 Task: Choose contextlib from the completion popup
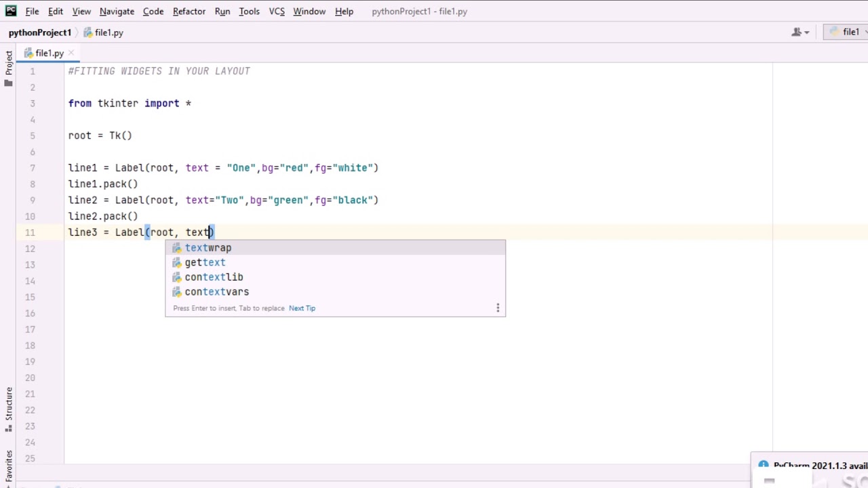tap(335, 277)
